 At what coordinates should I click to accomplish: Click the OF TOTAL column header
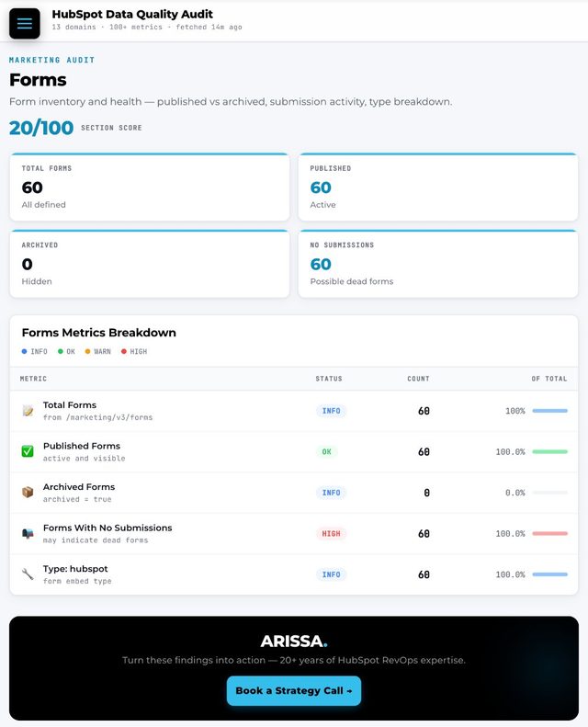tap(549, 379)
